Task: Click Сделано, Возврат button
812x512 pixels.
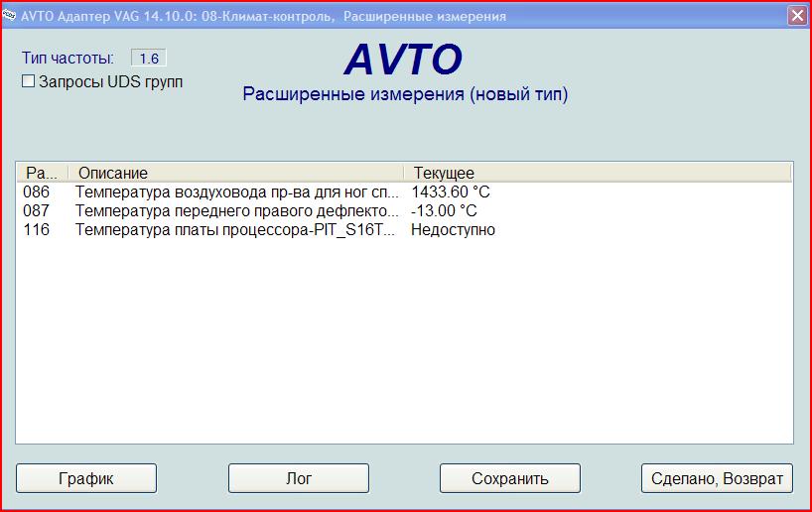Action: (x=717, y=478)
